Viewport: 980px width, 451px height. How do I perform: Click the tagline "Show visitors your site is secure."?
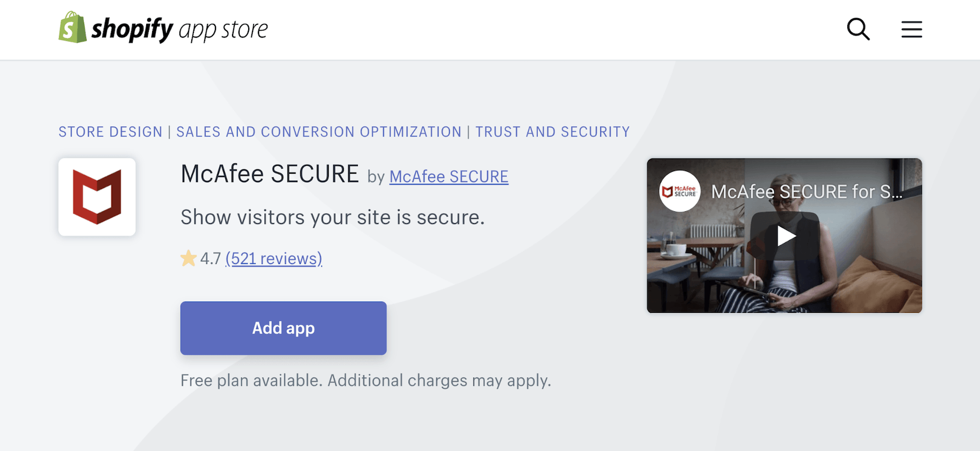pos(333,217)
